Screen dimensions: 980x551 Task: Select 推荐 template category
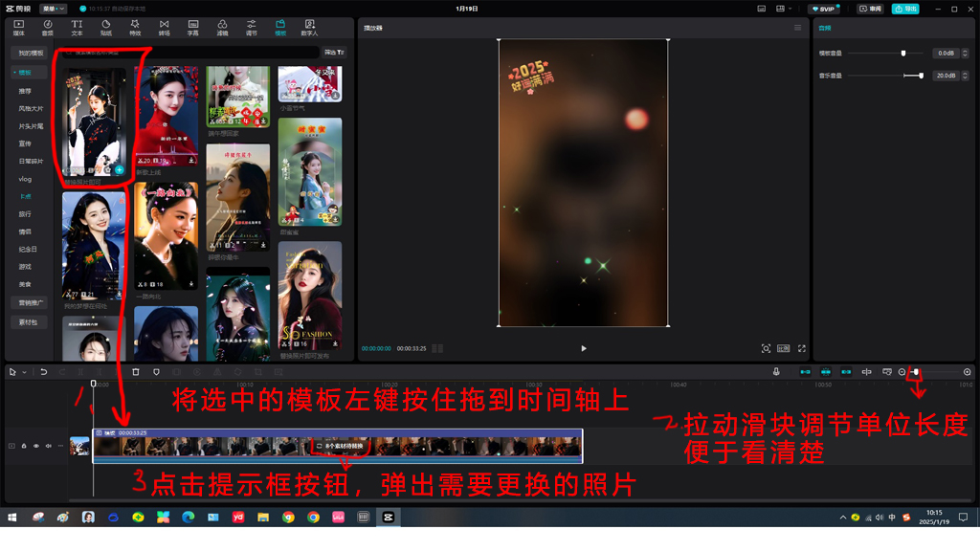pyautogui.click(x=25, y=91)
